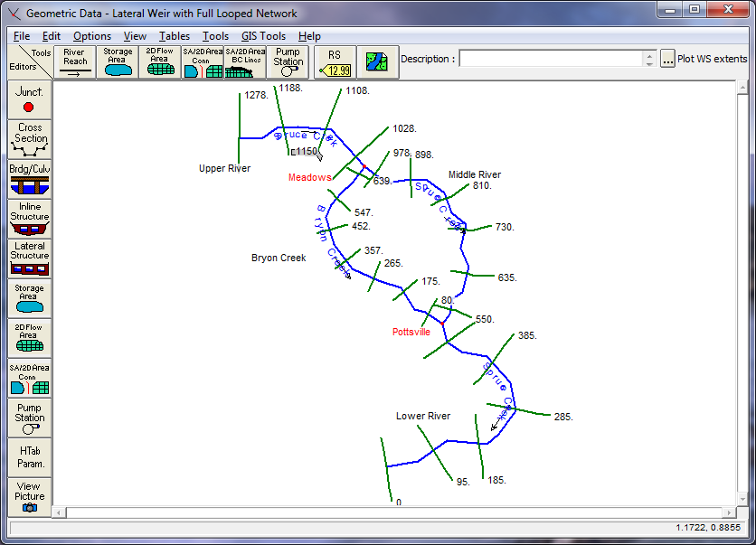The width and height of the screenshot is (756, 545).
Task: Open the GIS Tools menu
Action: (x=262, y=36)
